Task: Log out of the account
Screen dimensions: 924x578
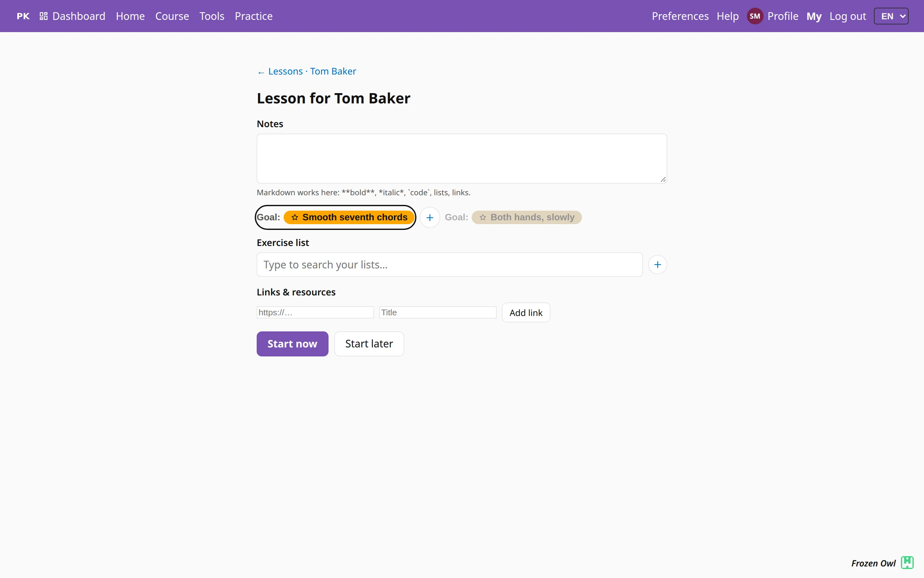Action: pyautogui.click(x=847, y=16)
